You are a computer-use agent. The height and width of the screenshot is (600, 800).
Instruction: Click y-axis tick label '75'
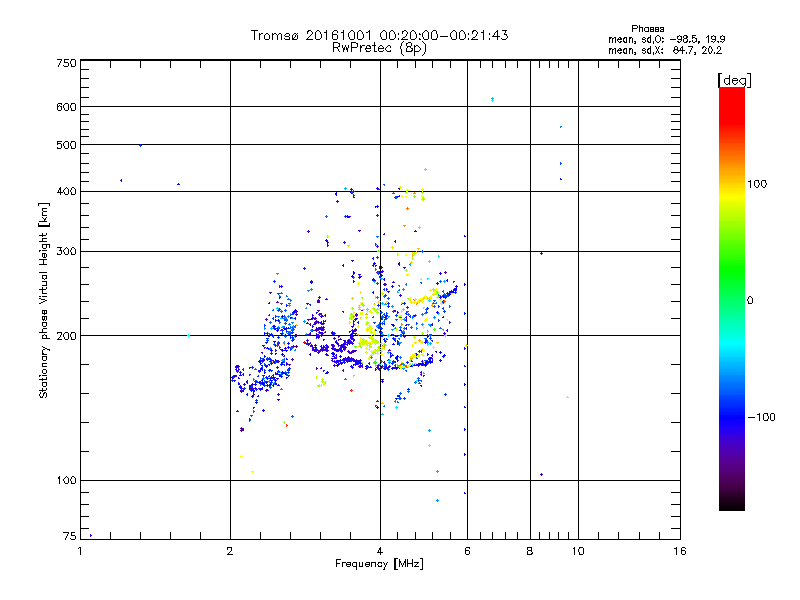[70, 536]
